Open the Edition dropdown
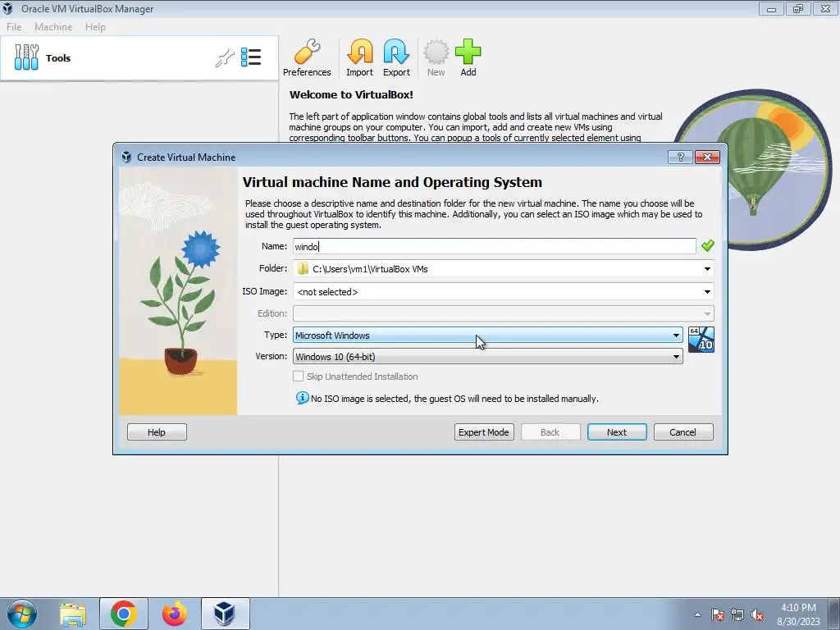Viewport: 840px width, 630px height. point(503,313)
